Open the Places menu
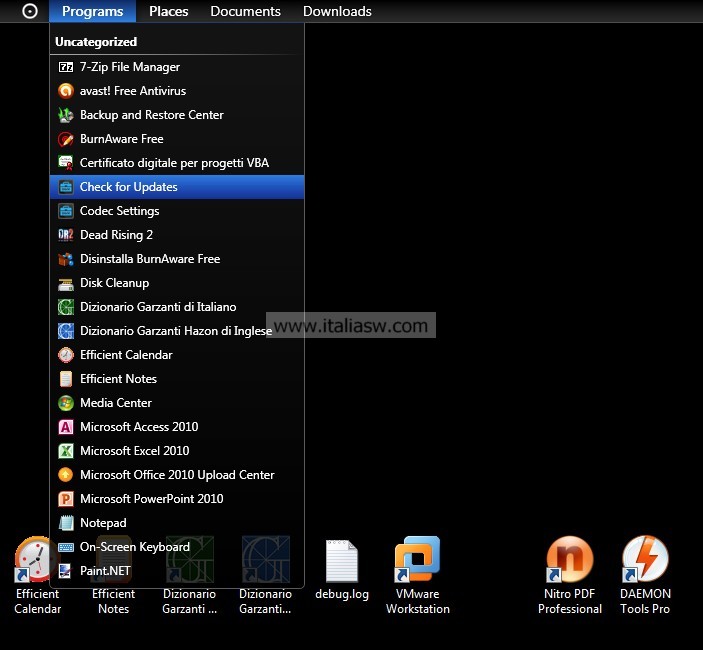This screenshot has width=703, height=650. coord(169,11)
